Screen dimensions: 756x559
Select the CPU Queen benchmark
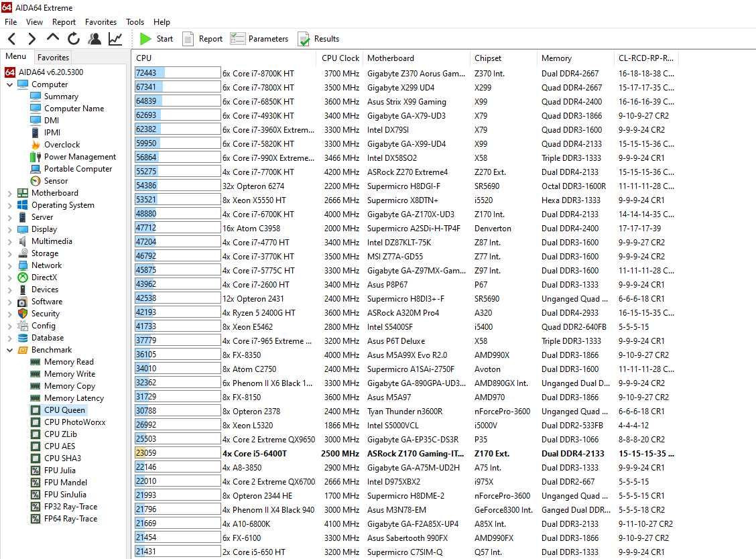tap(64, 410)
